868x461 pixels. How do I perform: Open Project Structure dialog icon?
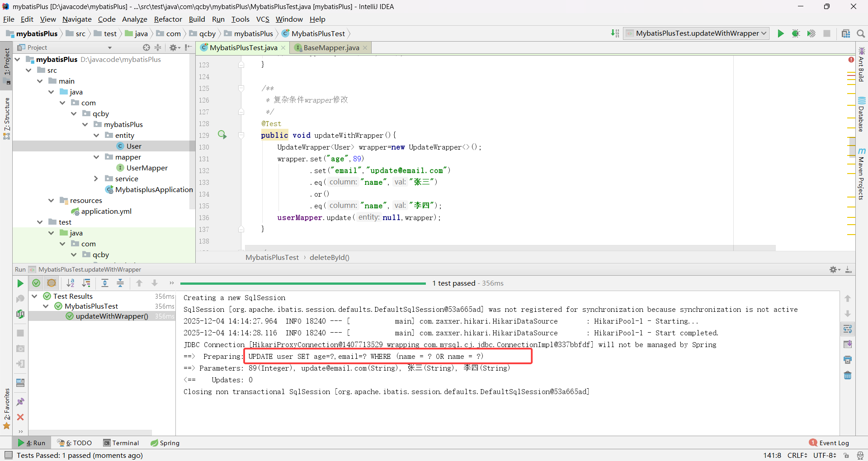pyautogui.click(x=846, y=33)
